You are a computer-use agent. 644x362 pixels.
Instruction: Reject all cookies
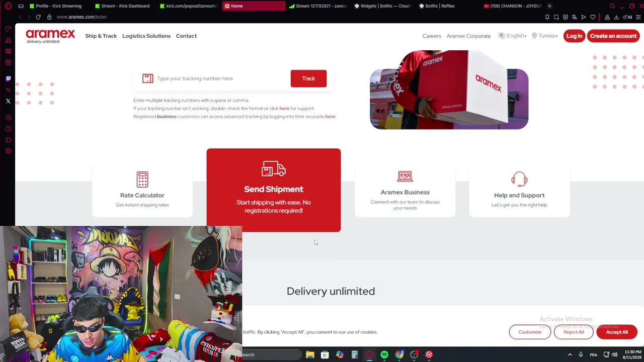[x=574, y=332]
